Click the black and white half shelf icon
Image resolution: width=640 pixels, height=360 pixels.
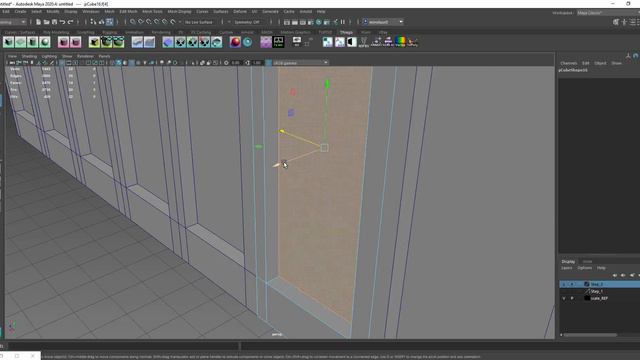click(351, 42)
